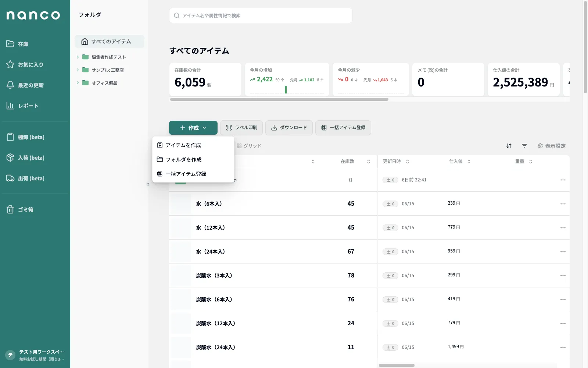
Task: Open row menu for 水（24本入）
Action: tap(563, 252)
